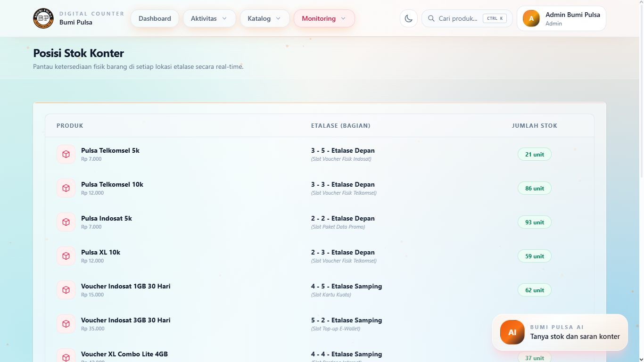Click the Bumi Pulsa BP logo
Image resolution: width=644 pixels, height=362 pixels.
pos(43,18)
